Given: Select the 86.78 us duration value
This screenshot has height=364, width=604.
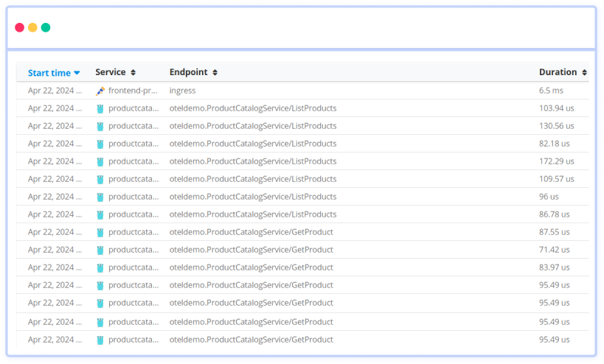Looking at the screenshot, I should 554,214.
